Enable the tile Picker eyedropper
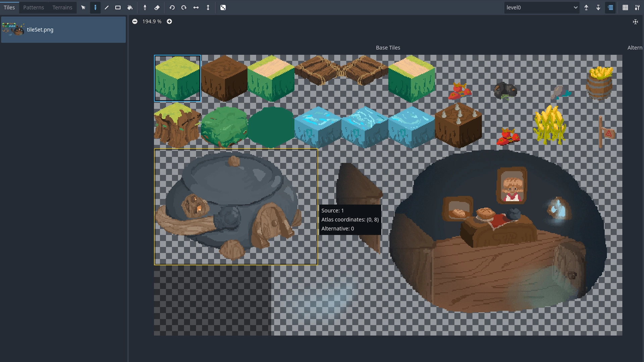The image size is (644, 362). click(145, 7)
